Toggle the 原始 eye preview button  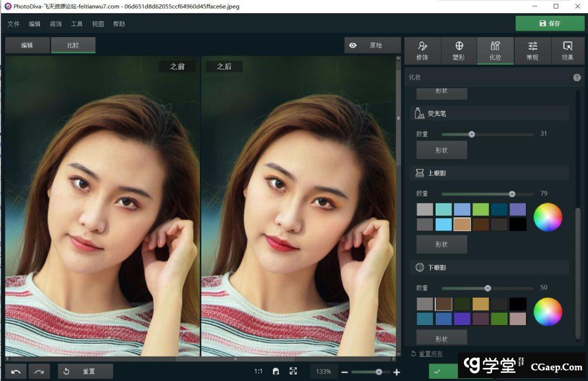372,45
